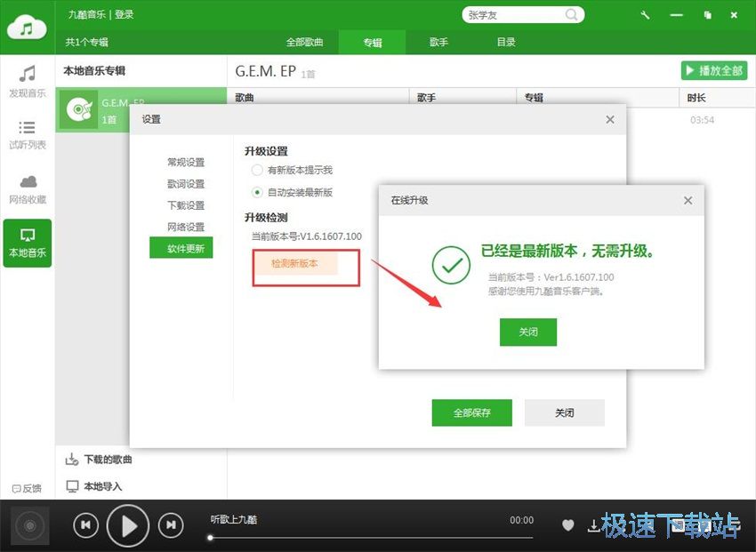Open 常规设置 settings category

tap(186, 163)
